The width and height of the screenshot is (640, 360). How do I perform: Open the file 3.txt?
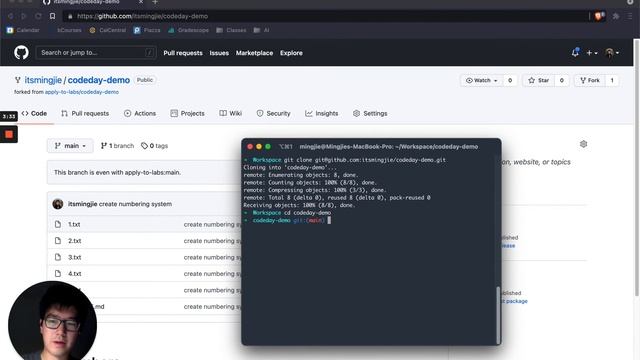(74, 257)
